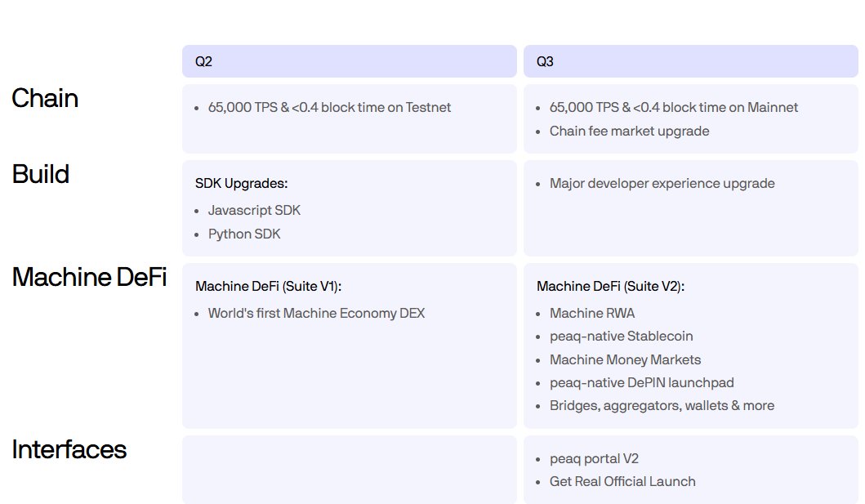Click 'Chain fee market upgrade' item
Image resolution: width=865 pixels, height=504 pixels.
point(630,132)
